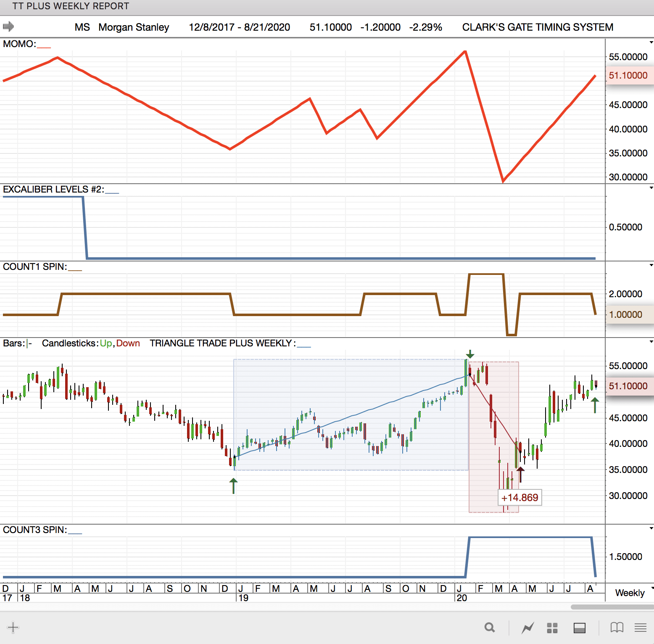Click the 1.50000 axis value in COUNT3 pane
This screenshot has height=644, width=654.
tap(625, 557)
